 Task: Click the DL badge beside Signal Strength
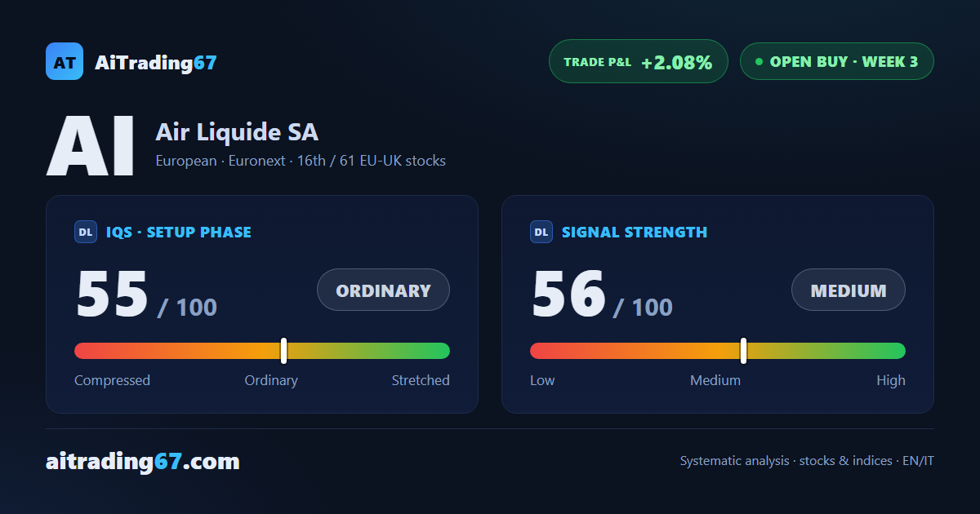point(541,232)
